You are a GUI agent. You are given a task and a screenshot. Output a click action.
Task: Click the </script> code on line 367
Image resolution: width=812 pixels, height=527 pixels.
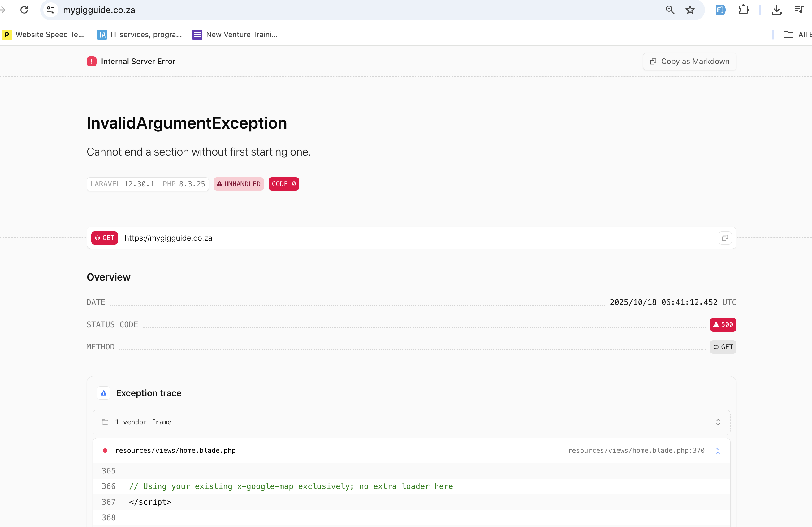pos(150,502)
